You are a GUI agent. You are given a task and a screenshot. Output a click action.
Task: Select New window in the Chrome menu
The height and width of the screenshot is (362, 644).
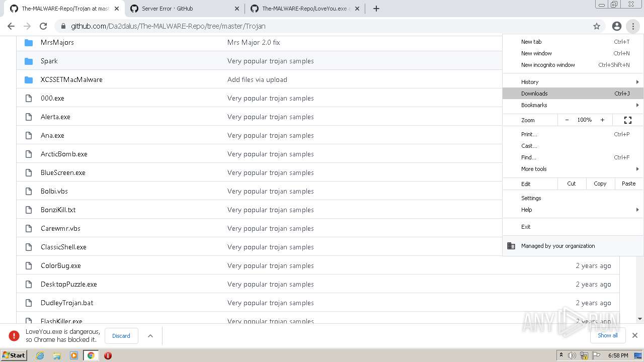pos(573,53)
